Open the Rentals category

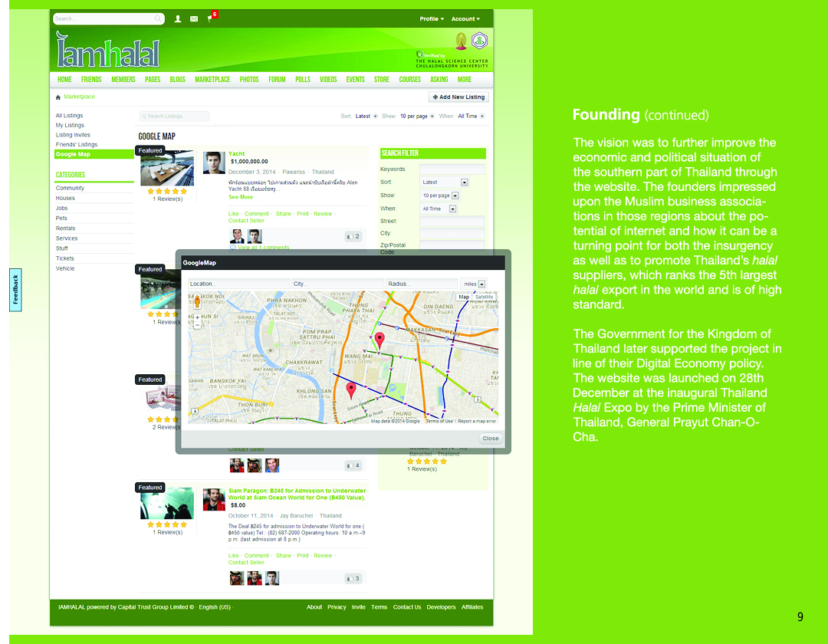tap(65, 228)
